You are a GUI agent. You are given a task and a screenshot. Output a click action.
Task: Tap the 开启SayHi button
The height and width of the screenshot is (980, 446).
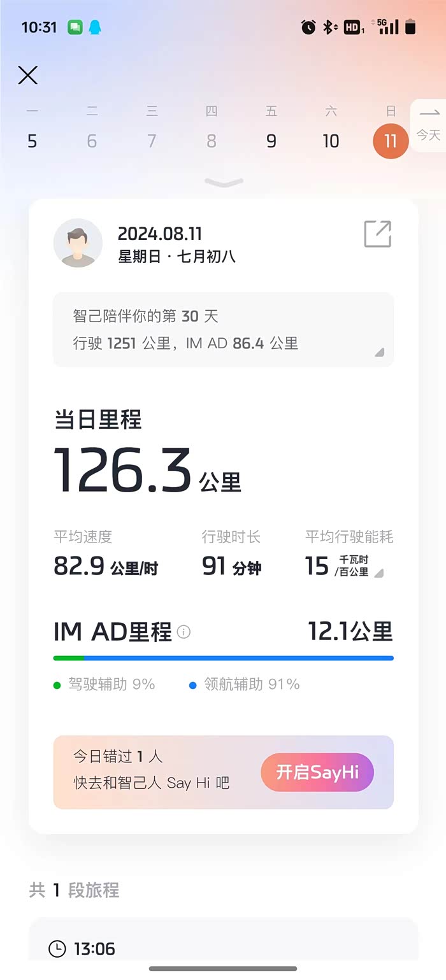point(317,772)
